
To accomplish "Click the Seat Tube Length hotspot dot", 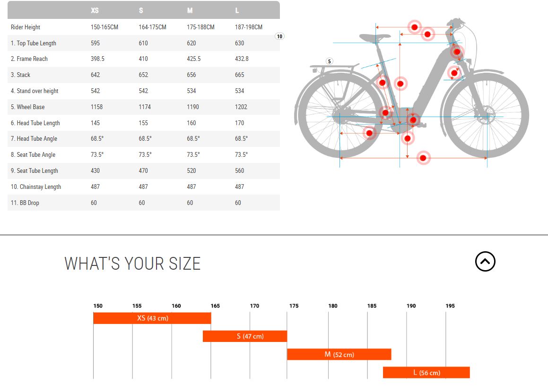I will [x=383, y=83].
